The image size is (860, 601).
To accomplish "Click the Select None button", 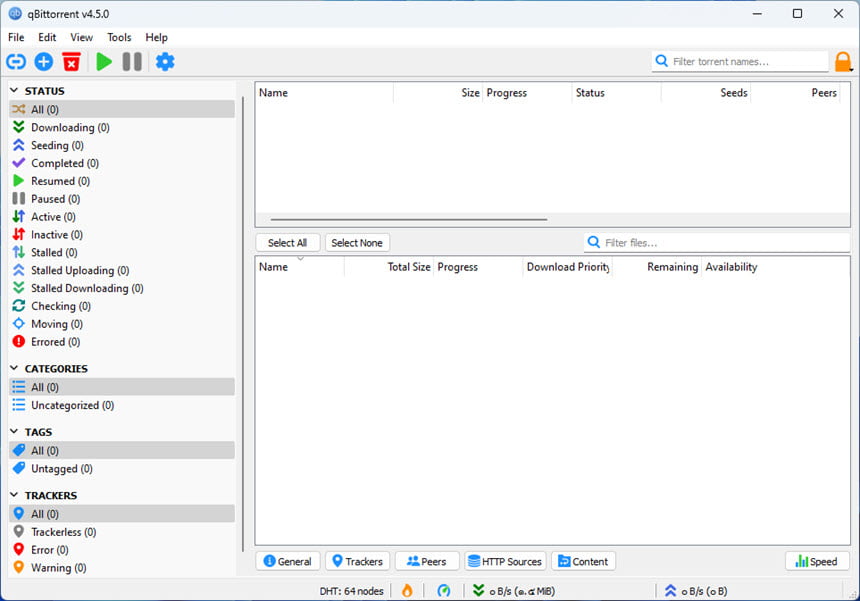I will (357, 242).
